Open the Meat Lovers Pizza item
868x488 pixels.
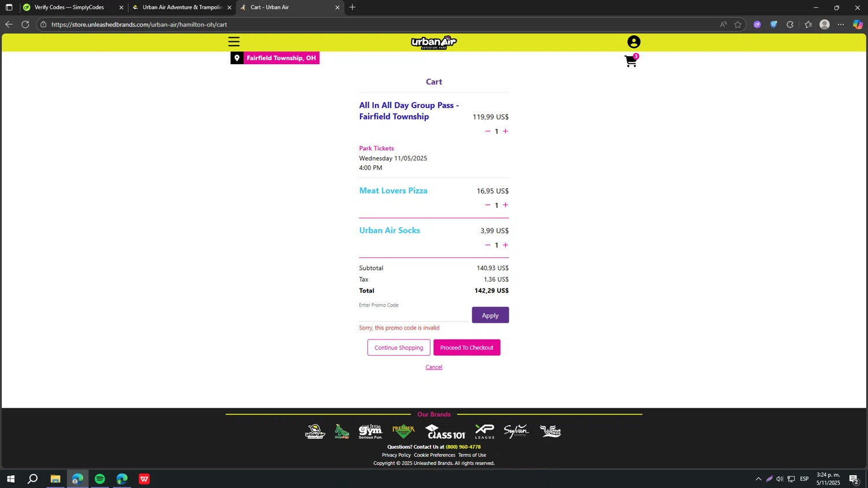point(393,191)
